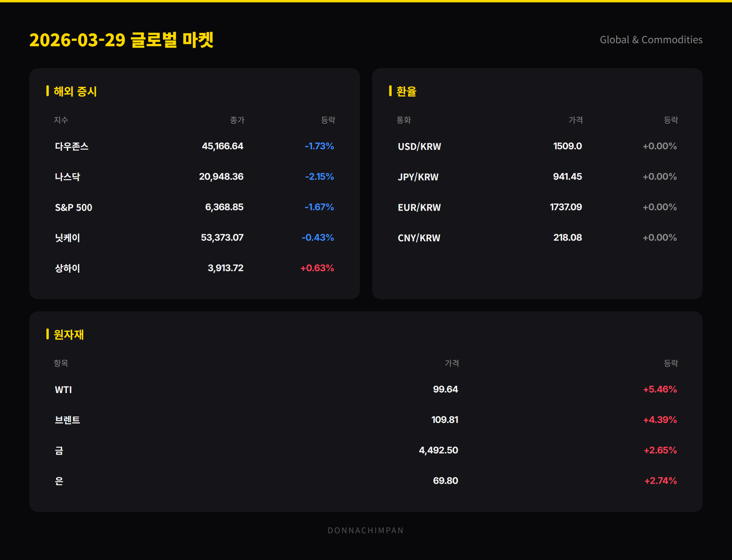Select the 브렌트 change value +4.39%
Image resolution: width=732 pixels, height=560 pixels.
[659, 420]
